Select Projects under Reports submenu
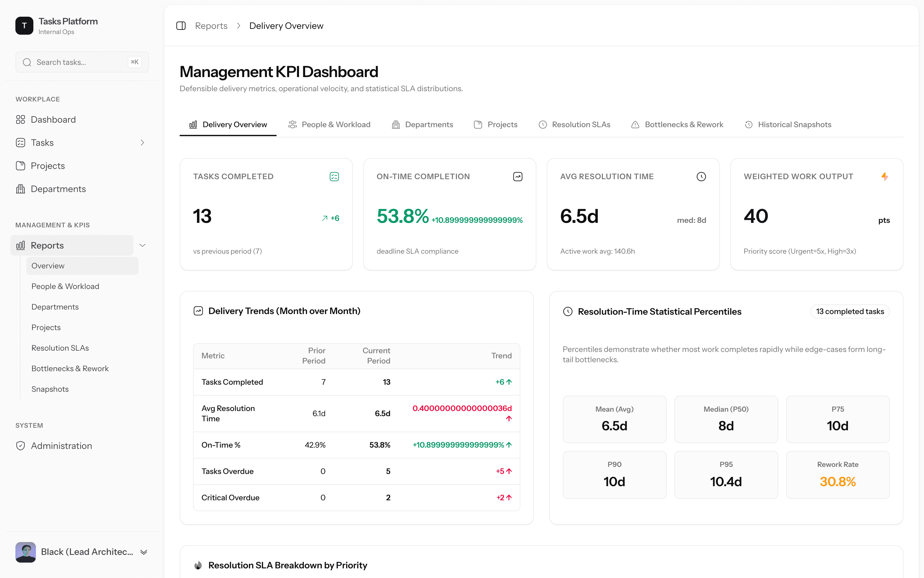Screen dimensions: 924x578 pyautogui.click(x=82, y=328)
